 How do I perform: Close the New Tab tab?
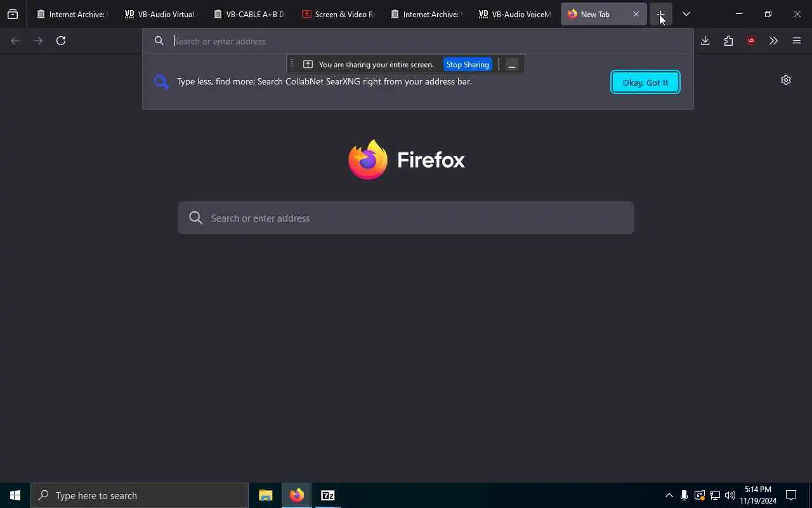pyautogui.click(x=636, y=14)
